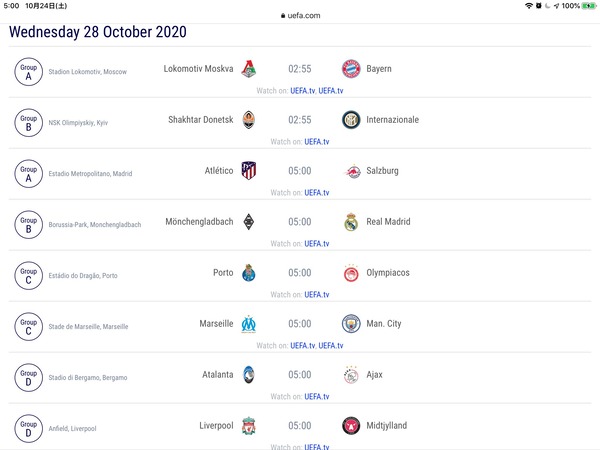Image resolution: width=600 pixels, height=450 pixels.
Task: Click the Shakhtar Donetsk club crest
Action: [x=249, y=120]
